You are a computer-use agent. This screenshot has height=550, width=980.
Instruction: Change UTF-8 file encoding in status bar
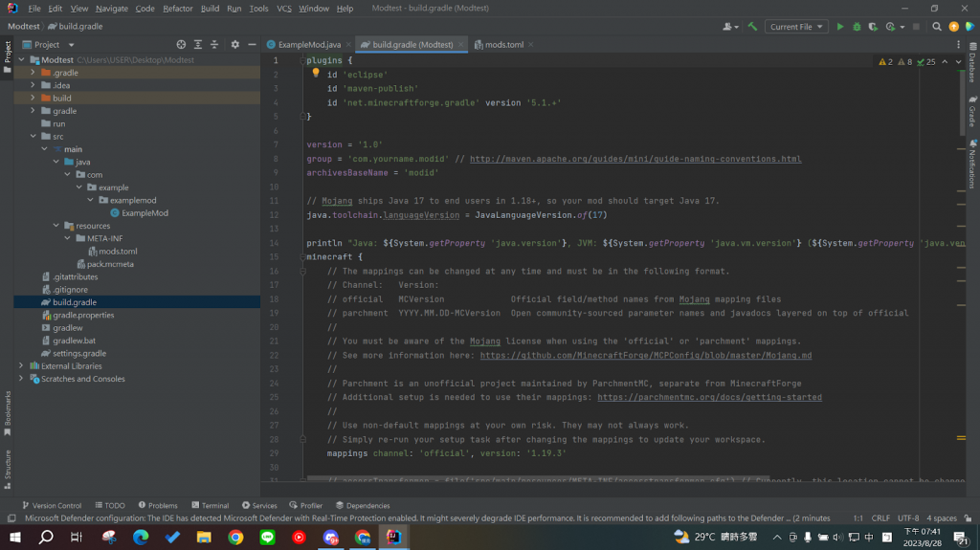pyautogui.click(x=908, y=518)
